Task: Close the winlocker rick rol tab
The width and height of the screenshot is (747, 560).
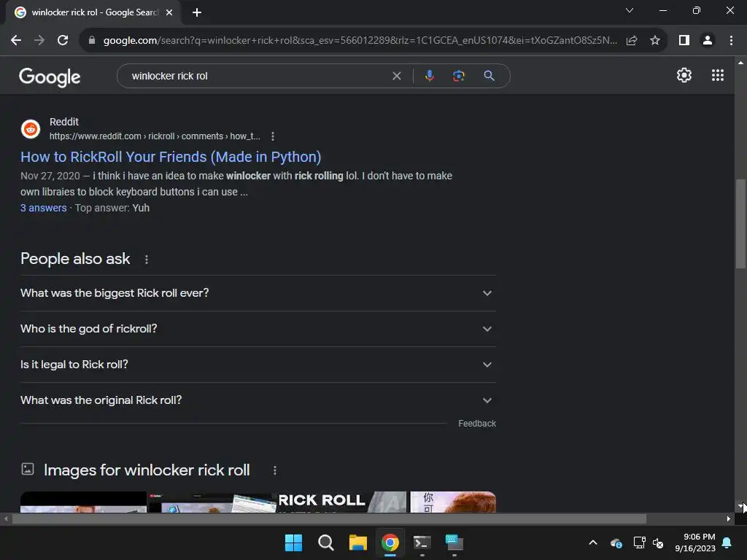Action: (x=169, y=12)
